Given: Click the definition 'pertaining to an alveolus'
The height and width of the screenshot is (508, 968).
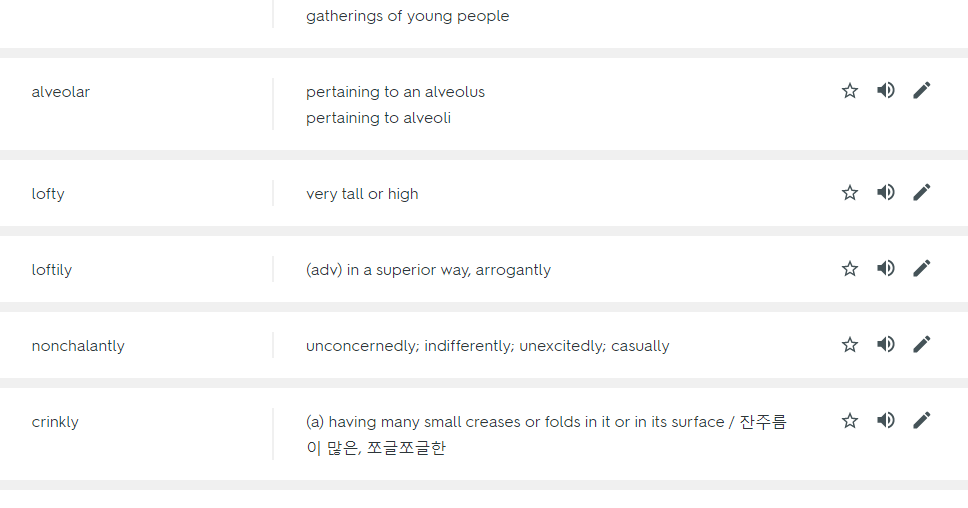Looking at the screenshot, I should click(x=395, y=92).
